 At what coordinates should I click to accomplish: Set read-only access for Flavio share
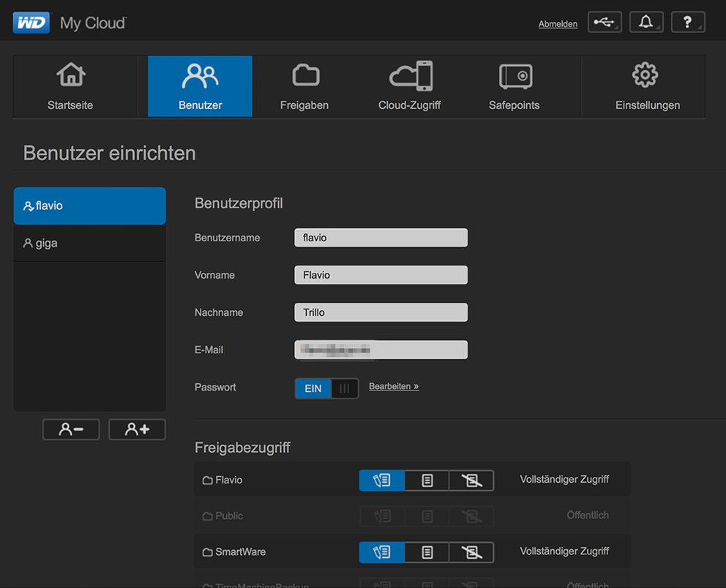[x=427, y=480]
